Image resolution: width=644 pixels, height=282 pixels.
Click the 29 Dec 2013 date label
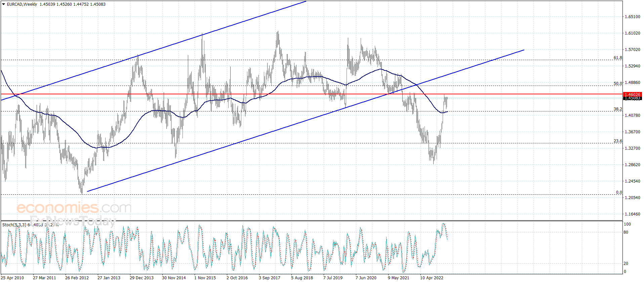click(x=142, y=278)
